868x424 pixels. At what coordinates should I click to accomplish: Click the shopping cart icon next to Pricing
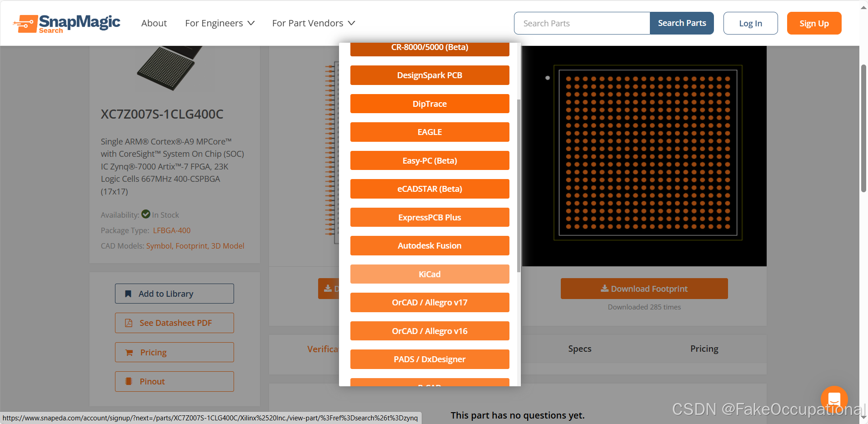(129, 353)
